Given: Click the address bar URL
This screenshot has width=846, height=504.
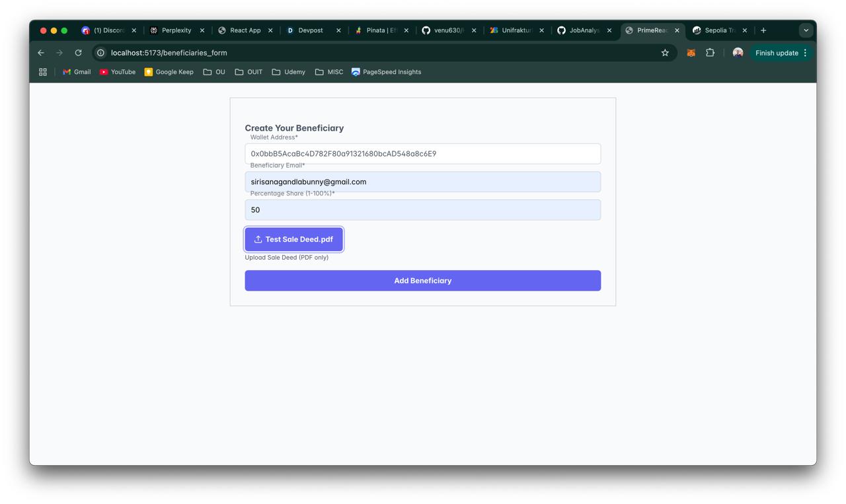Looking at the screenshot, I should pyautogui.click(x=169, y=53).
